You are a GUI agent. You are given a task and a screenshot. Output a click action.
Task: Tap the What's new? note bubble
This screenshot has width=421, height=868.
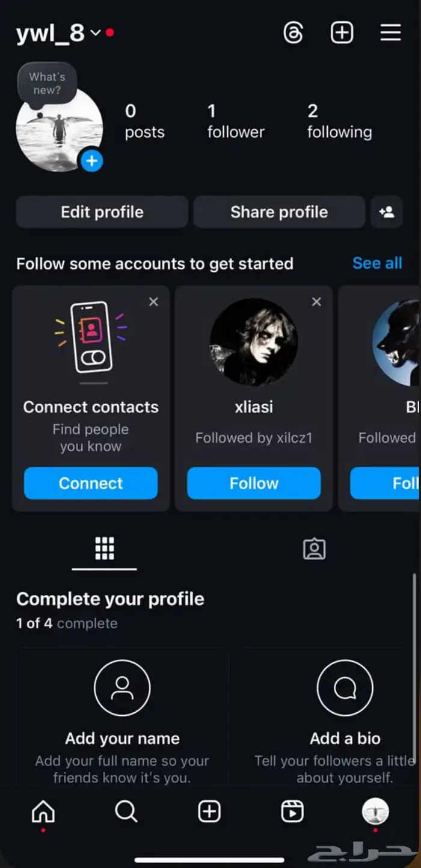47,84
